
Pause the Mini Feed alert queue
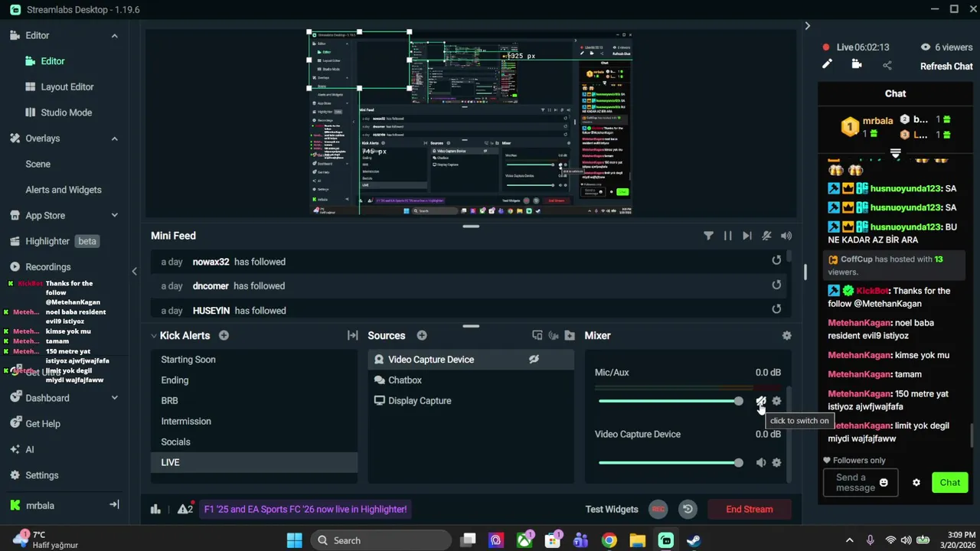tap(727, 236)
